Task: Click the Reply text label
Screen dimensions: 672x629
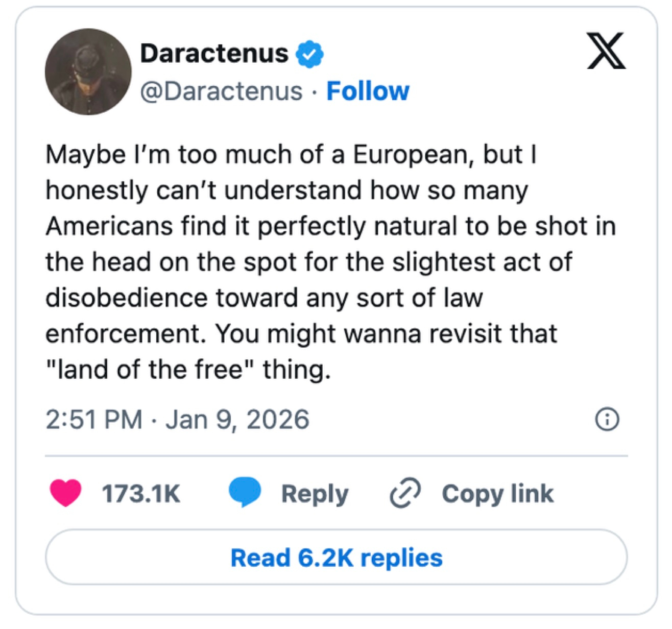Action: (315, 494)
